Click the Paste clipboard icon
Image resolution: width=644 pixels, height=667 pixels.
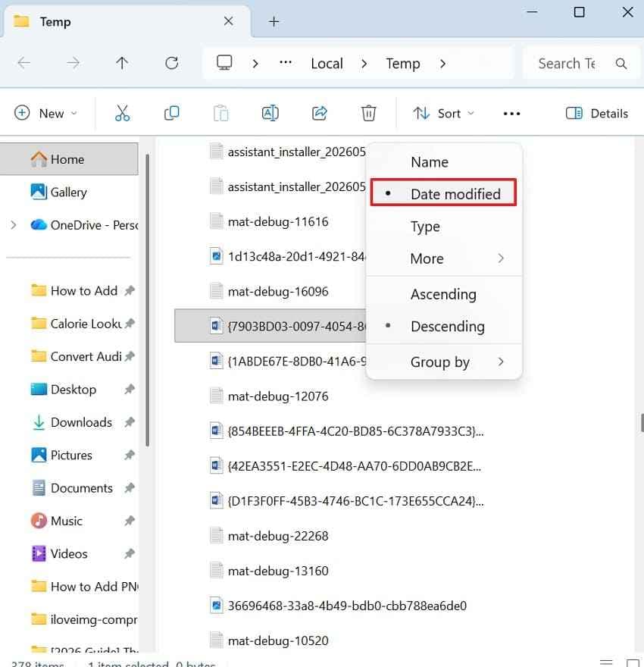tap(221, 113)
